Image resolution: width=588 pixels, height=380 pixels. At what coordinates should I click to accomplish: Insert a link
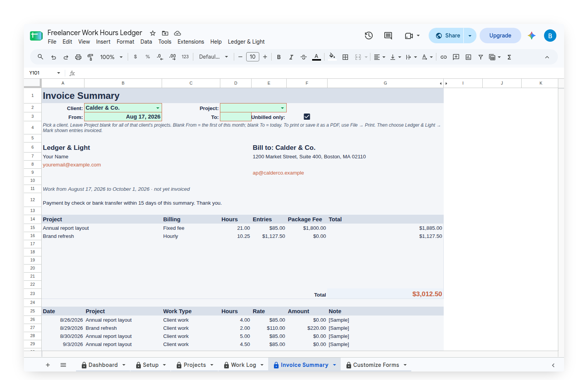444,57
